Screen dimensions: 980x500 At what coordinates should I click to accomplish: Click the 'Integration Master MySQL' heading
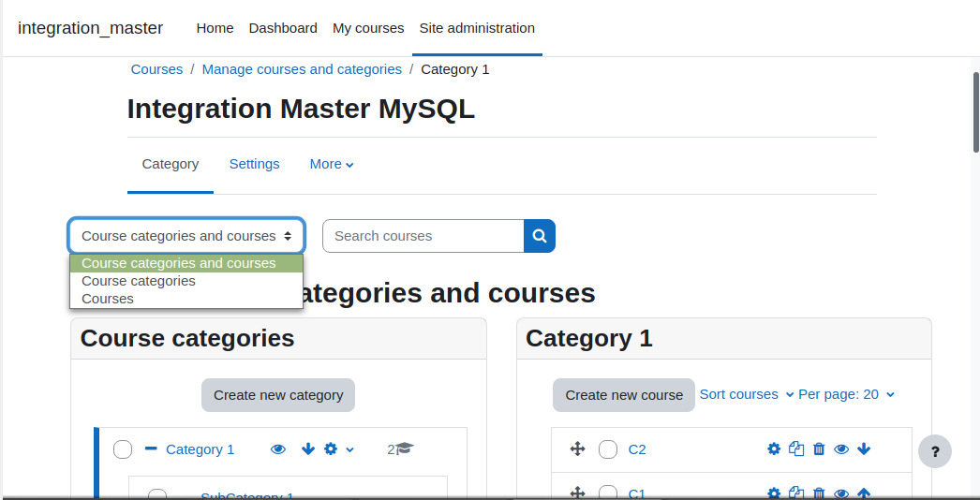click(x=302, y=109)
